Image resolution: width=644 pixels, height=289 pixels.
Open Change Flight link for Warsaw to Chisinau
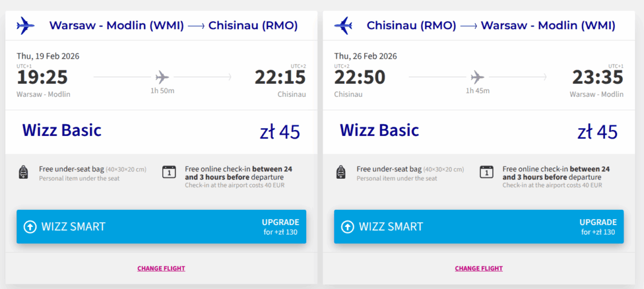(161, 268)
